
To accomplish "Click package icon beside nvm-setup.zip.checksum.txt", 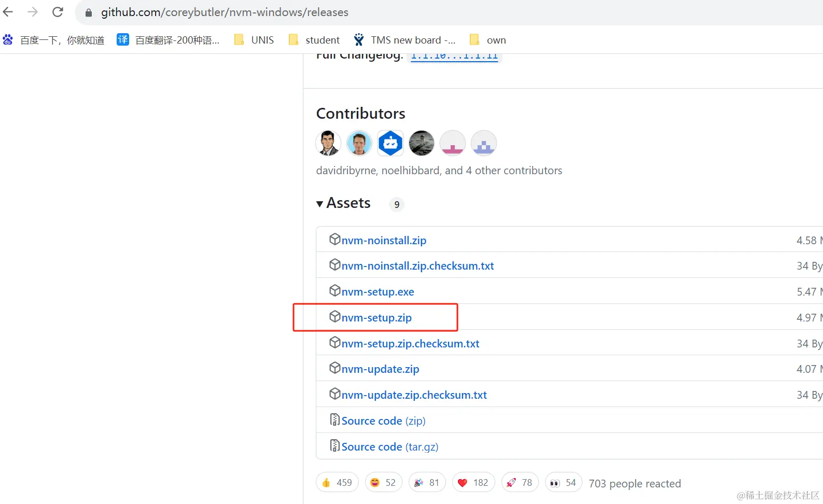I will coord(335,342).
